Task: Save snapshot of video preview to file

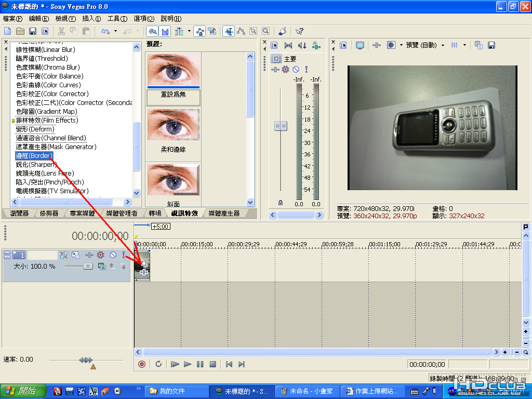Action: [x=491, y=46]
